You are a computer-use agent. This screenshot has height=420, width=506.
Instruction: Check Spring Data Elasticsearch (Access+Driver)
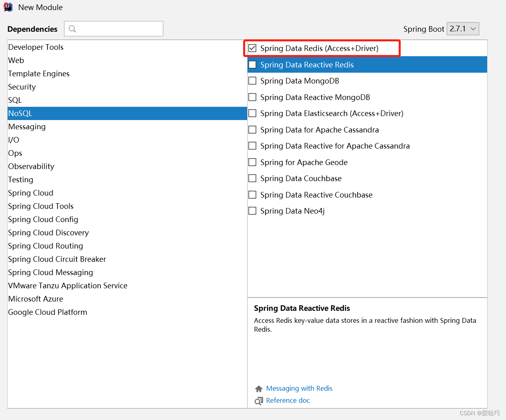252,113
